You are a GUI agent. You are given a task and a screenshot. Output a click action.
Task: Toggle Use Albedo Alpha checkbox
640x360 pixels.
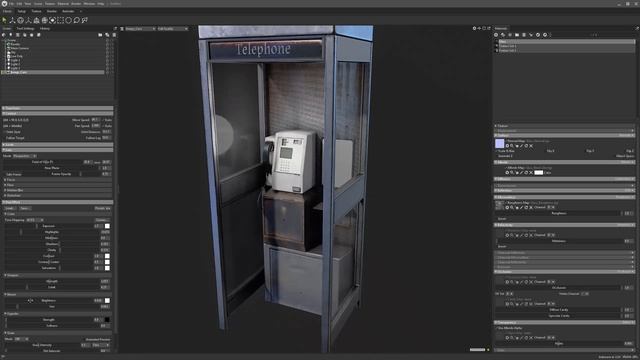(x=497, y=328)
